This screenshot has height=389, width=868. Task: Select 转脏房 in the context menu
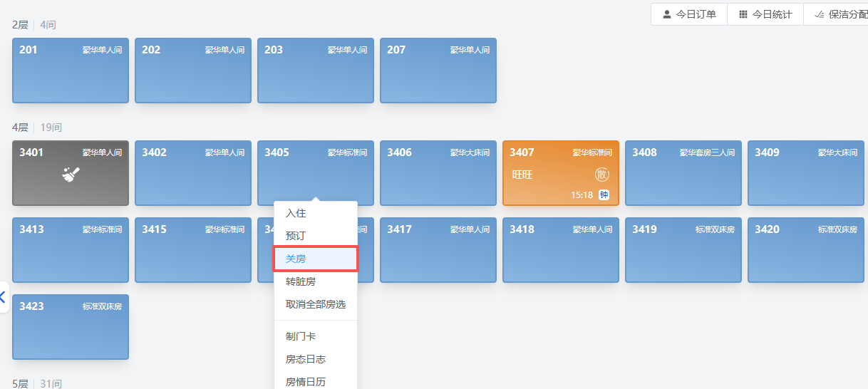pos(316,281)
